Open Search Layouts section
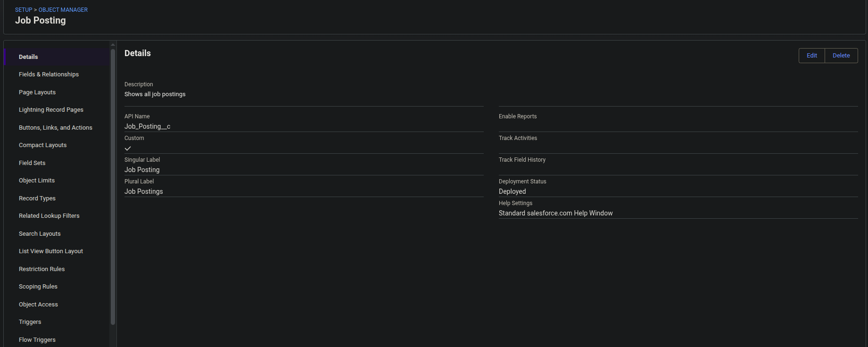This screenshot has height=347, width=868. coord(40,234)
